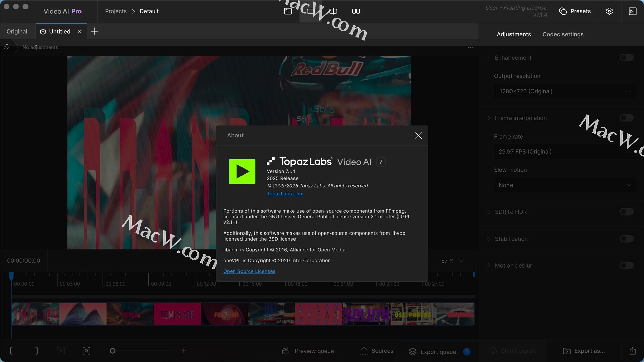This screenshot has width=644, height=362.
Task: Open the Slow motion dropdown
Action: tap(565, 185)
